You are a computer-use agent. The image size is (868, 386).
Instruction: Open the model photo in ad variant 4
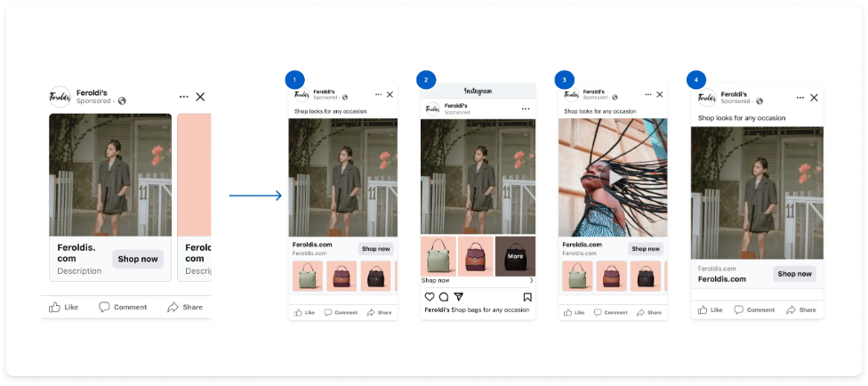pos(758,193)
